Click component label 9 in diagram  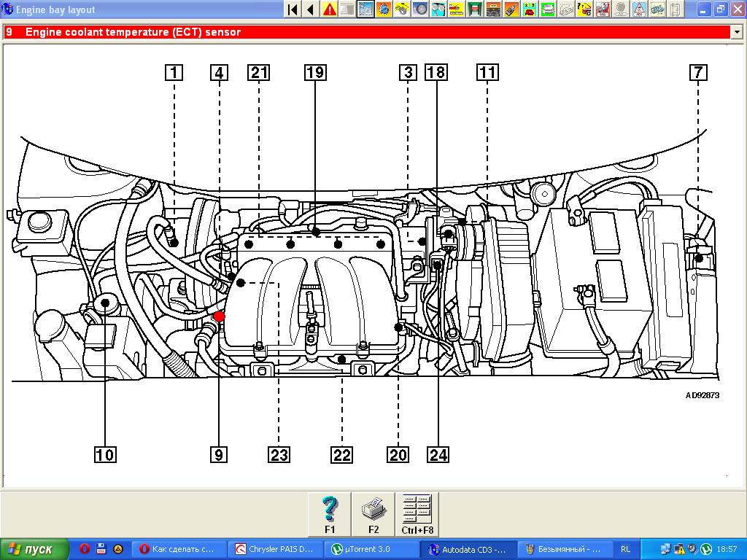219,454
